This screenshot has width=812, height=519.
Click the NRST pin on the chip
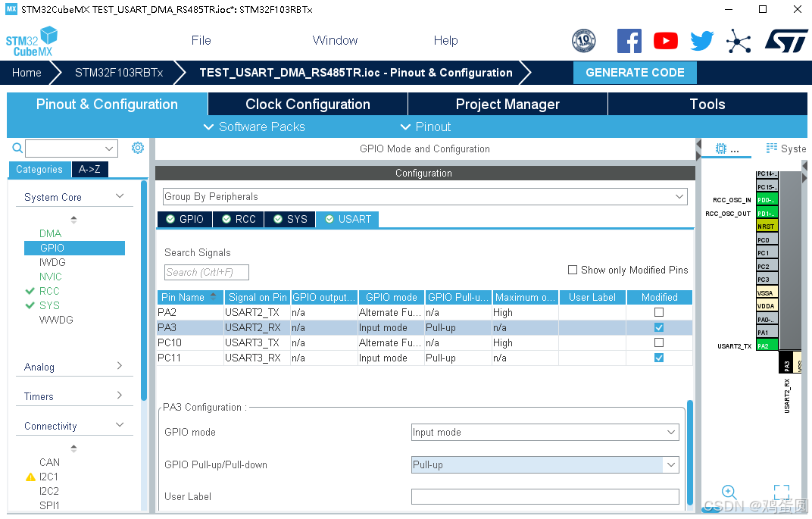[x=767, y=227]
